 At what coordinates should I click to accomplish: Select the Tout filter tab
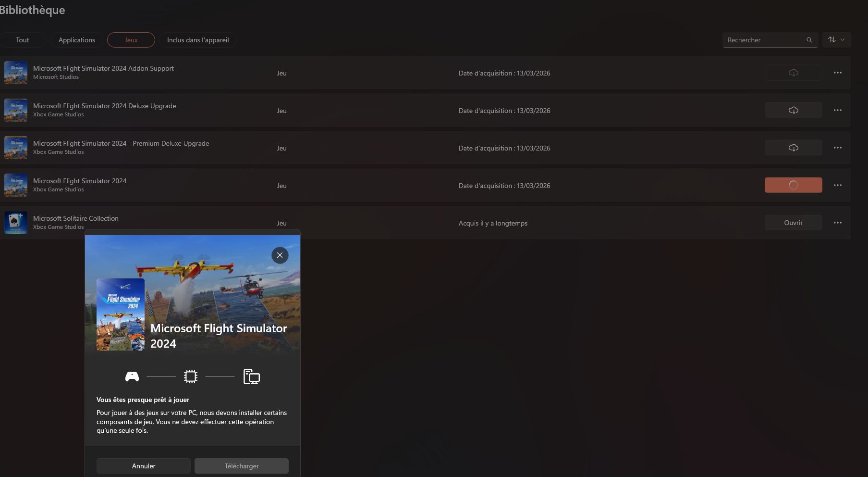pos(23,40)
